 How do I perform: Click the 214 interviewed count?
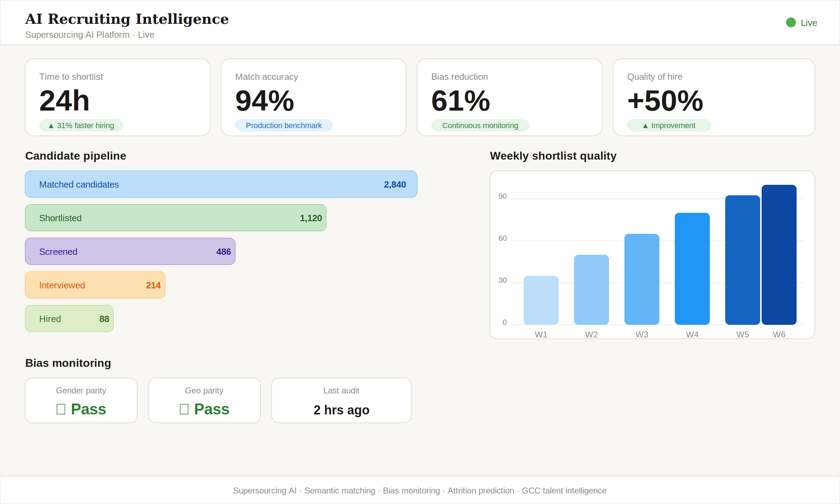(153, 285)
